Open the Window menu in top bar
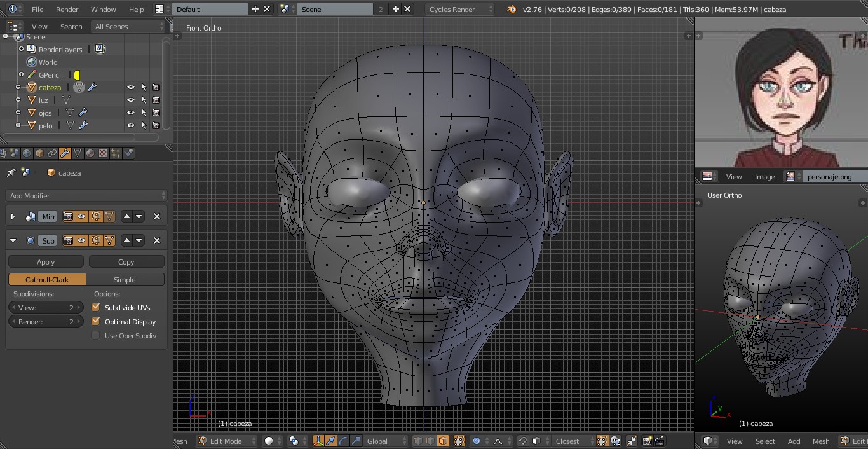The image size is (868, 449). 103,10
